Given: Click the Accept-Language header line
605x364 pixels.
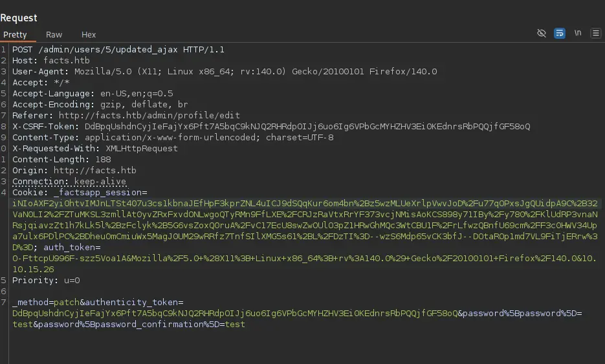Looking at the screenshot, I should pos(93,94).
